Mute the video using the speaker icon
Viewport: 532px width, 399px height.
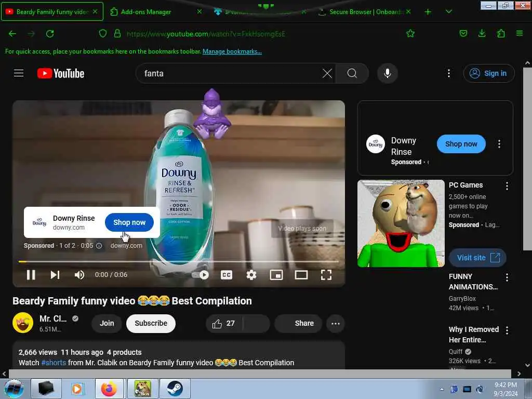click(79, 275)
